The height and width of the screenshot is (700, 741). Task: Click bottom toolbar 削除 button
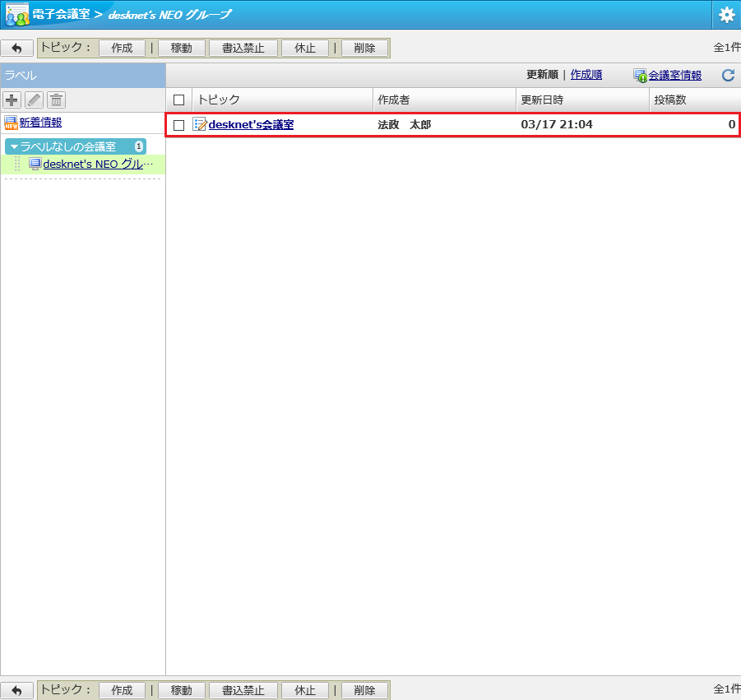(x=364, y=691)
